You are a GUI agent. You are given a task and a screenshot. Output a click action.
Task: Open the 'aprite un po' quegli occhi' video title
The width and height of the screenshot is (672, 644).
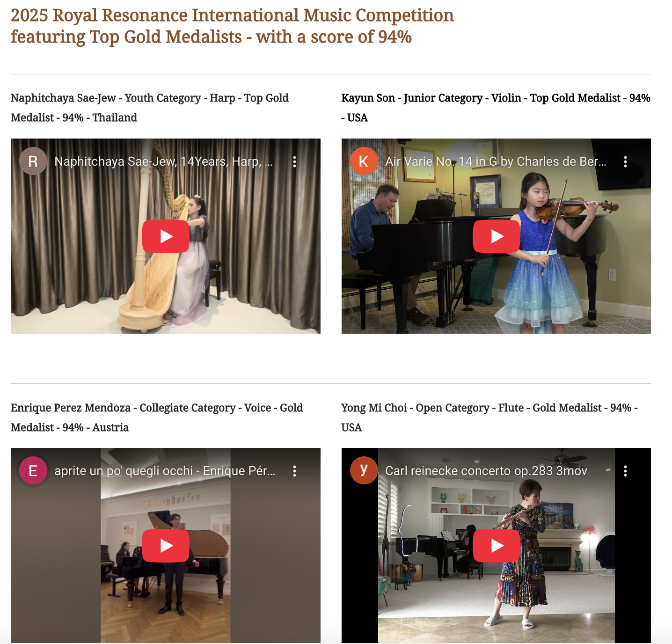click(x=165, y=471)
